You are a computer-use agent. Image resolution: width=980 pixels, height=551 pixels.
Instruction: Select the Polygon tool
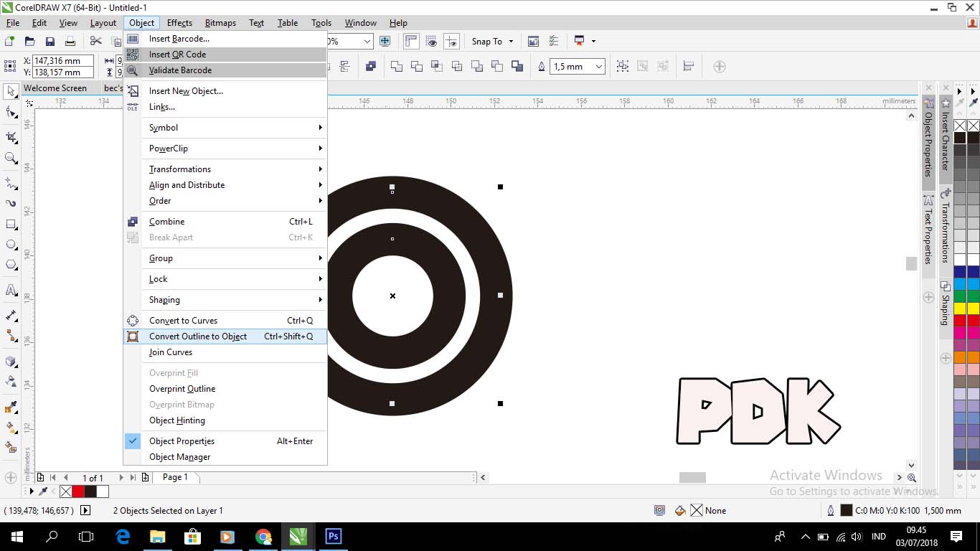(11, 265)
